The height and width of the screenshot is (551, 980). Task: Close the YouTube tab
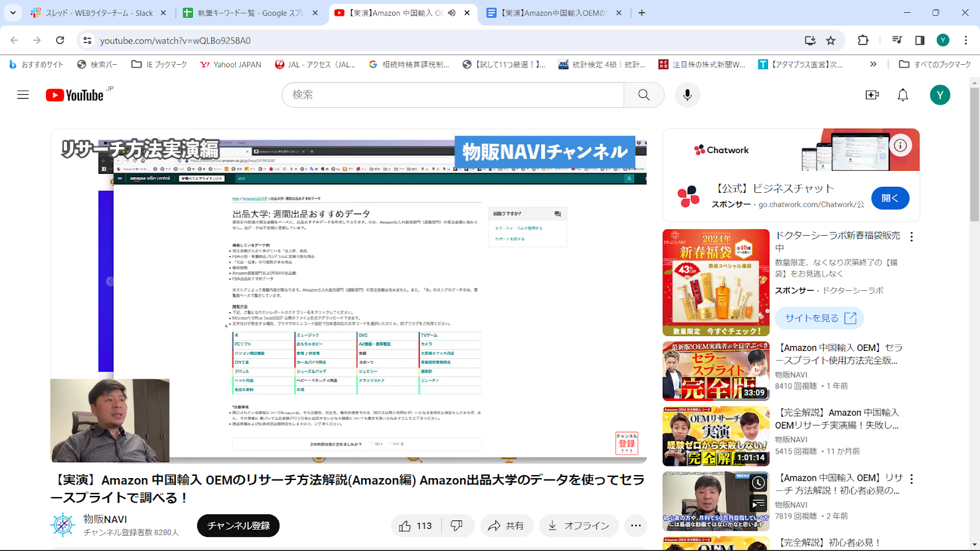(x=467, y=13)
